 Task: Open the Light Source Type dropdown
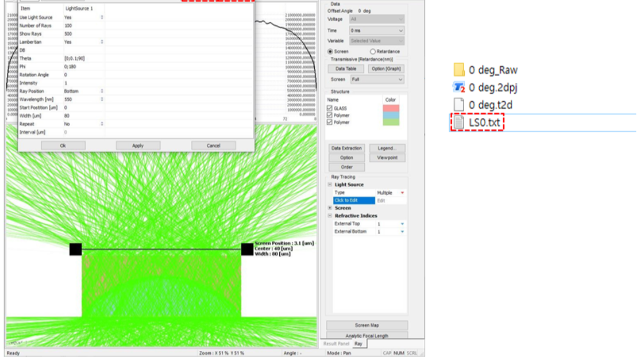pos(402,193)
